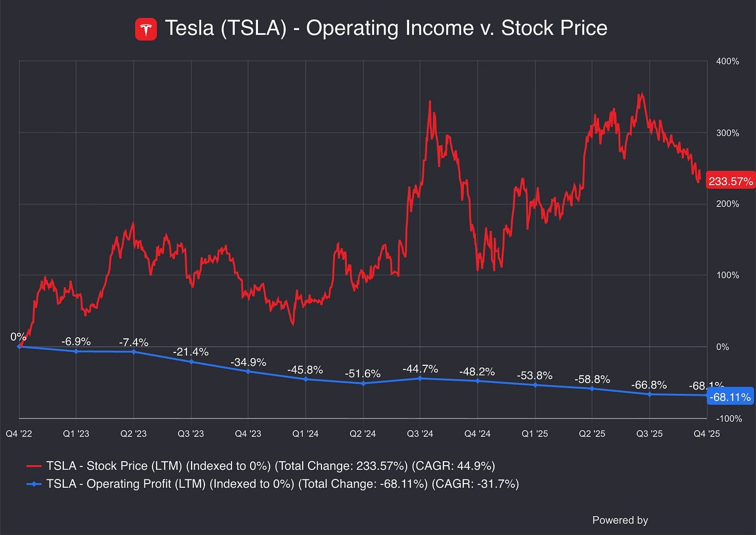Click the -6.9% data point at Q1 '23
The image size is (756, 535).
[76, 351]
